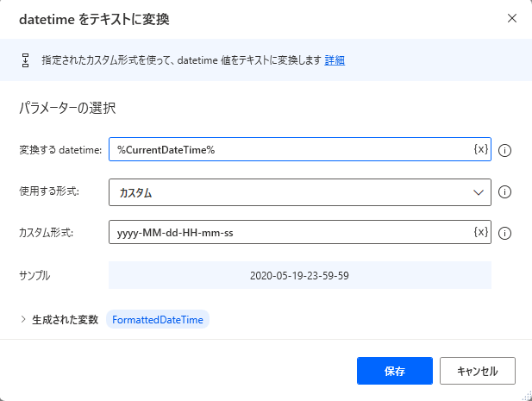Select the FormattedDateTime variable chip
The width and height of the screenshot is (532, 401).
point(158,320)
